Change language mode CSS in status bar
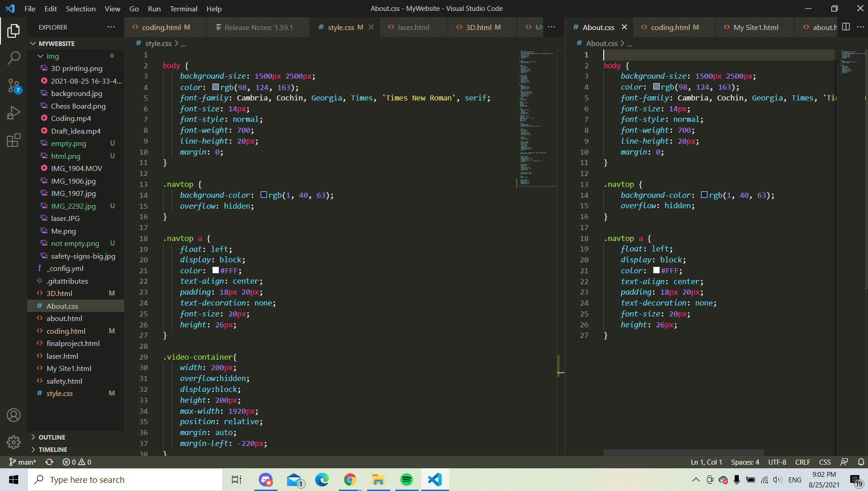The width and height of the screenshot is (868, 491). coord(825,462)
